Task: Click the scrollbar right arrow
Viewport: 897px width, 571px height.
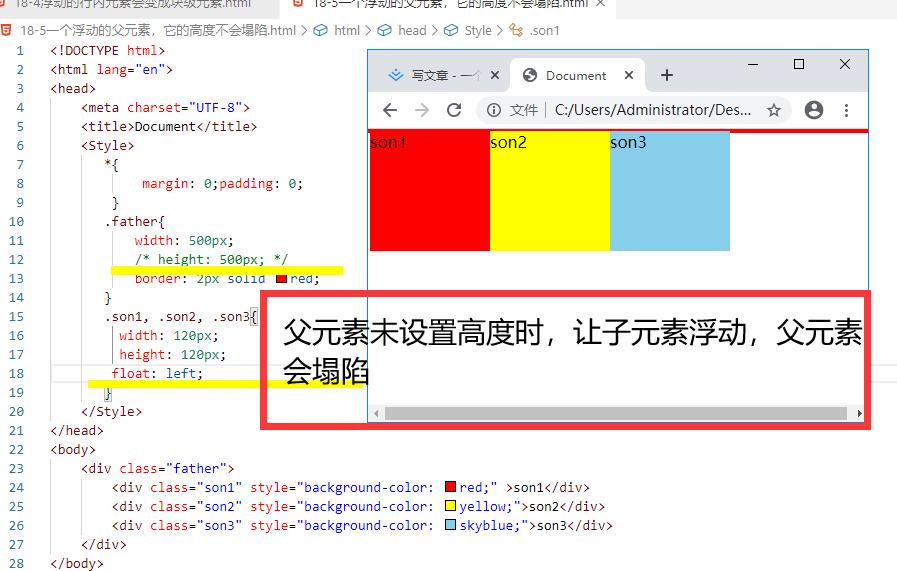Action: (859, 413)
